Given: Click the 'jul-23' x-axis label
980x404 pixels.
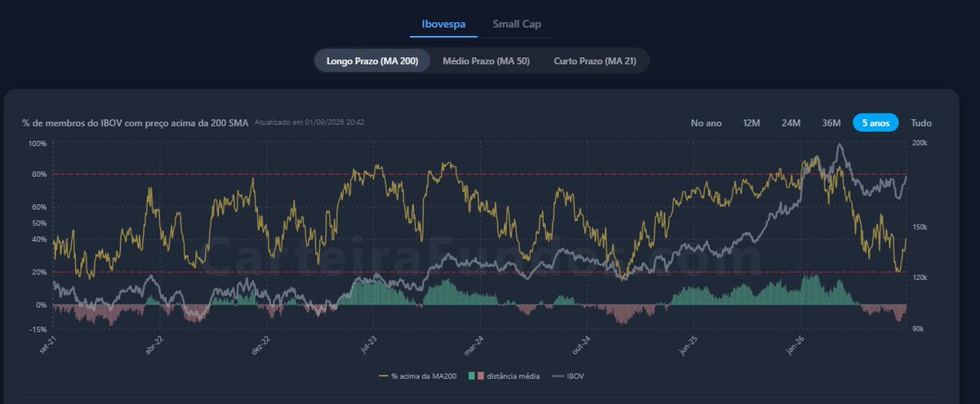Looking at the screenshot, I should pyautogui.click(x=368, y=345).
